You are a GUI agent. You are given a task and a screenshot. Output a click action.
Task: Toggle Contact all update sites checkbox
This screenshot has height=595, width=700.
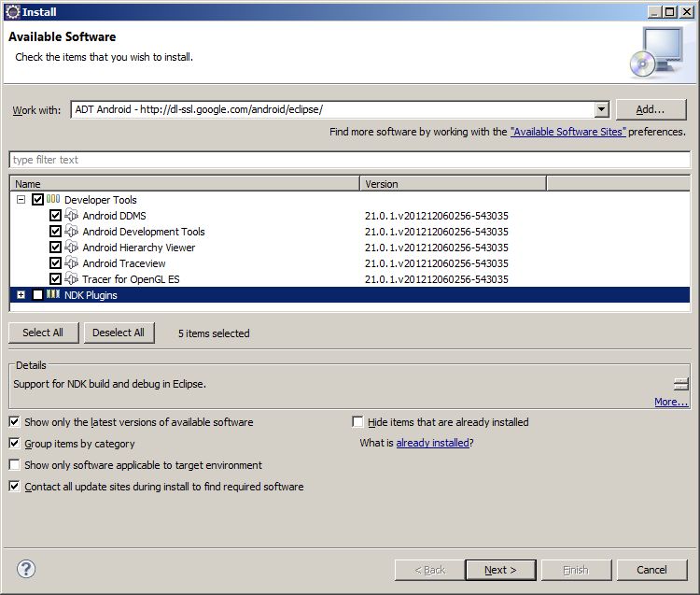point(14,486)
